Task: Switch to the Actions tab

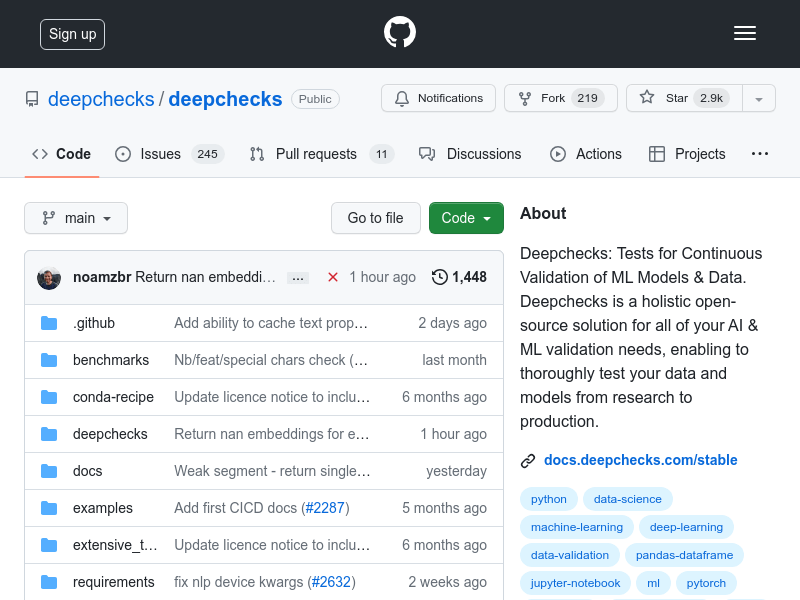Action: click(586, 154)
